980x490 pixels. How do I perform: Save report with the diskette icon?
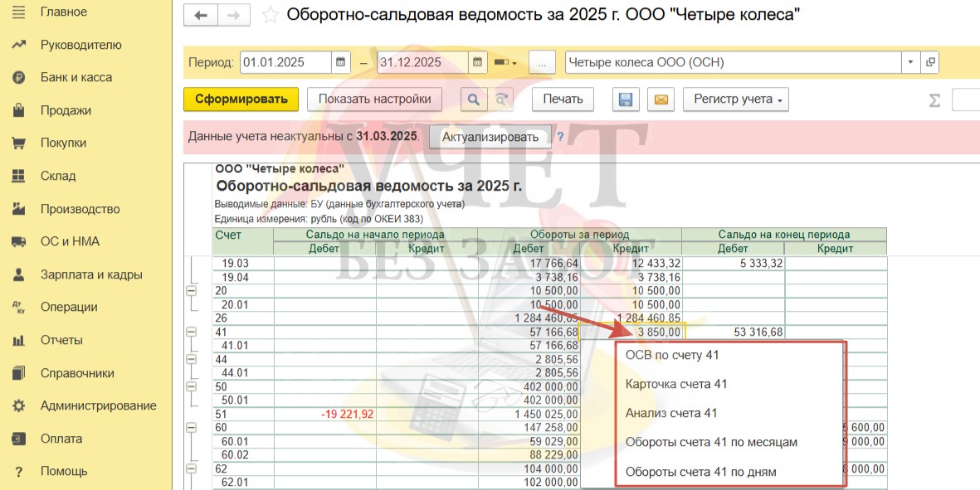626,99
